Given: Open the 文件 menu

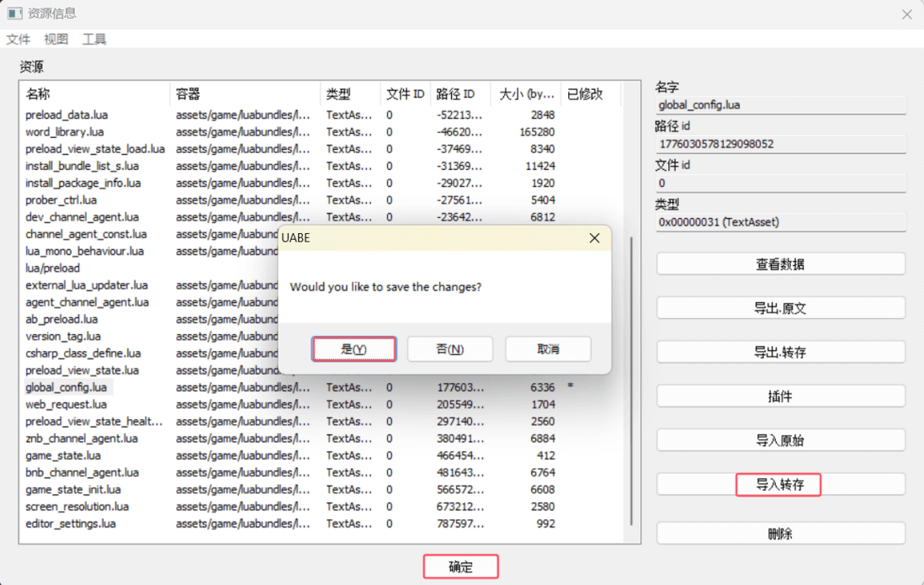Looking at the screenshot, I should pos(18,40).
